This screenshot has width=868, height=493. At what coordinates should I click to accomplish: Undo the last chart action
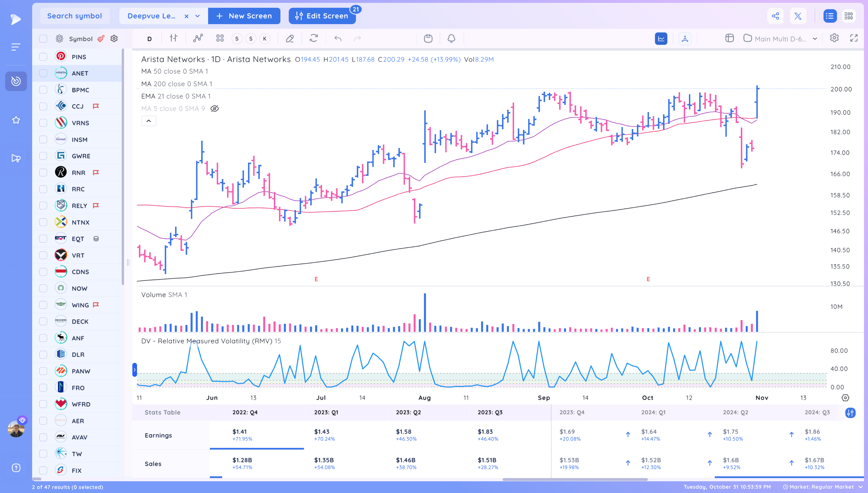pos(338,39)
